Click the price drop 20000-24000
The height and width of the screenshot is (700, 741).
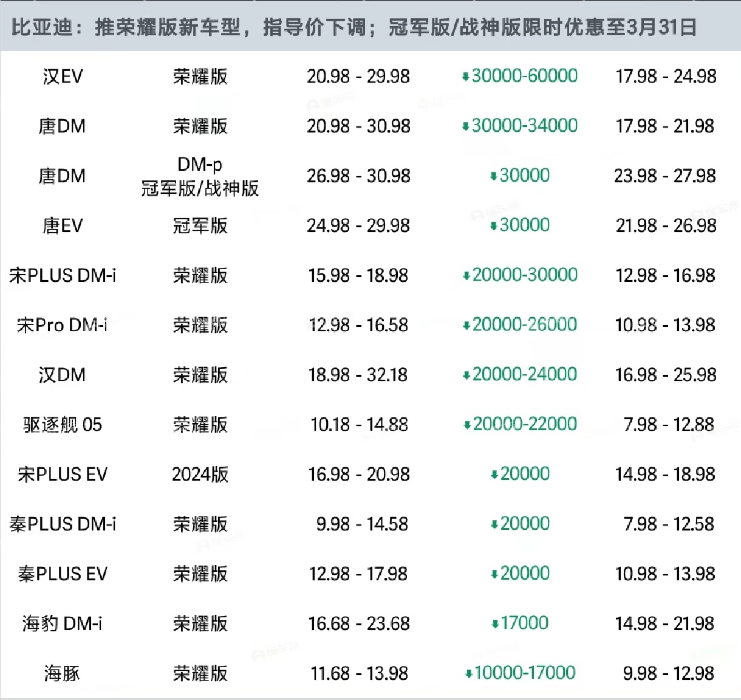tap(520, 375)
